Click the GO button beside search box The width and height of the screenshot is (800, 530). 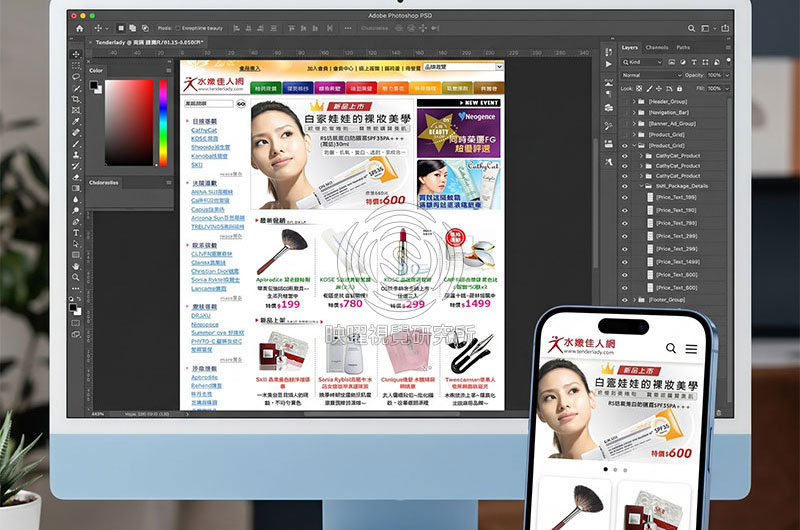point(241,104)
